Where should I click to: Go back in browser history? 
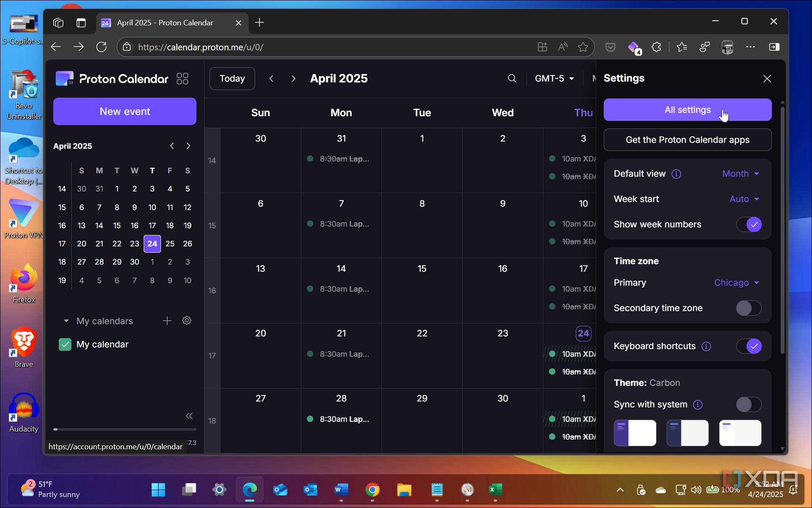56,47
